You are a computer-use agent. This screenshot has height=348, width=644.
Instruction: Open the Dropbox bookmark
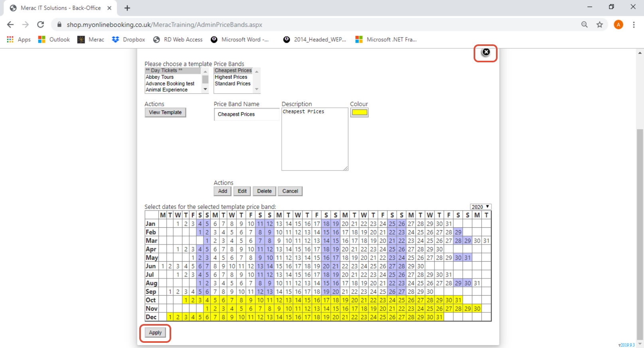pos(128,40)
